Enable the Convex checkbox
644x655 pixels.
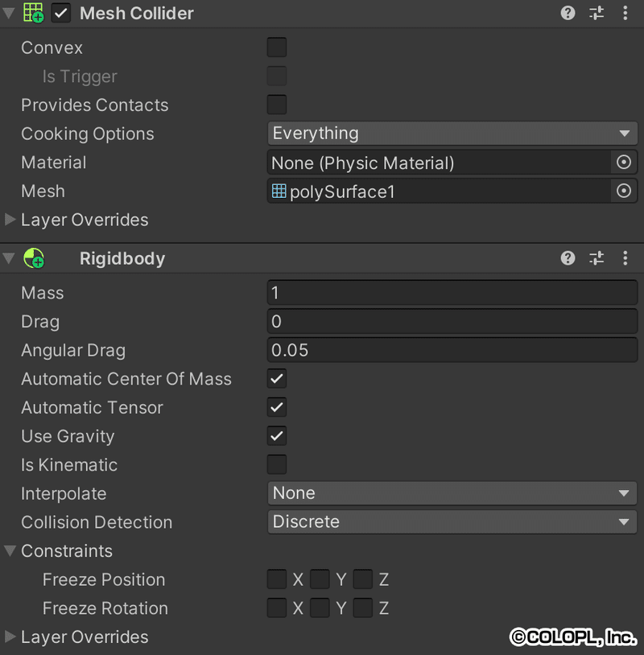[x=277, y=47]
